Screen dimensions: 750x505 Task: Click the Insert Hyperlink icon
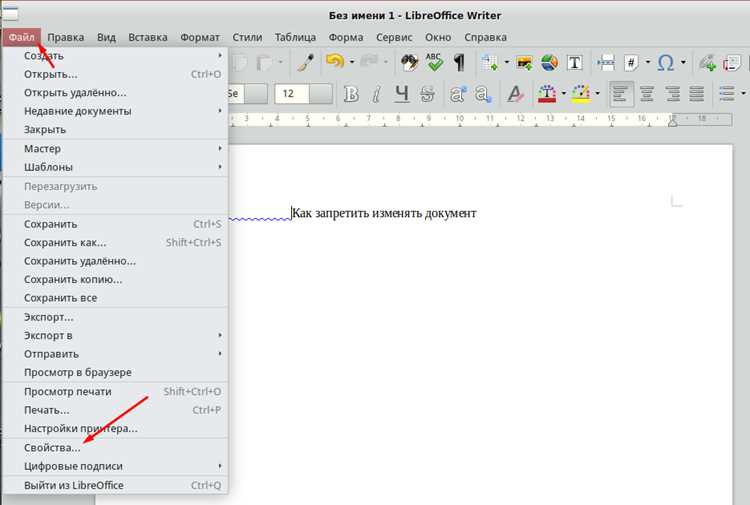click(707, 63)
